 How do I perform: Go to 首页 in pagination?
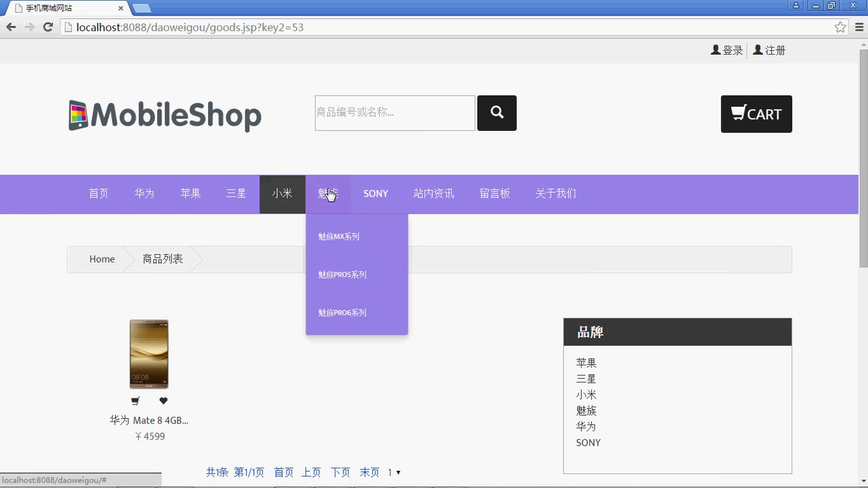284,472
